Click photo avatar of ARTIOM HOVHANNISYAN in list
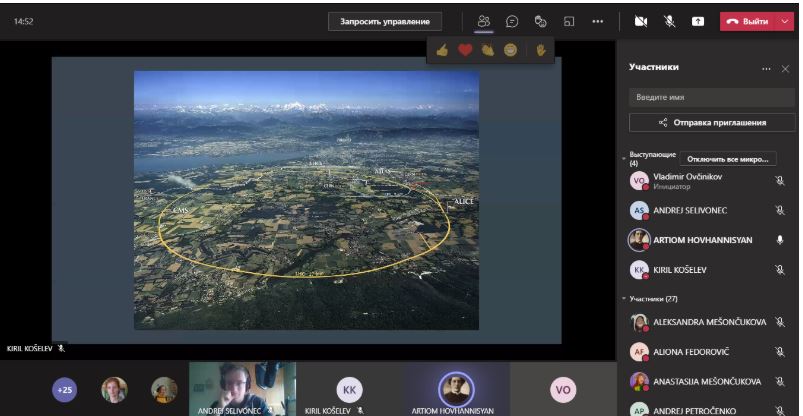The image size is (803, 416). [639, 240]
